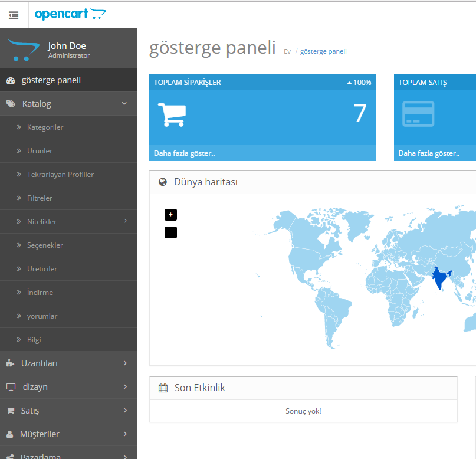Click double-arrow icon next to Kategoriler

click(x=19, y=127)
